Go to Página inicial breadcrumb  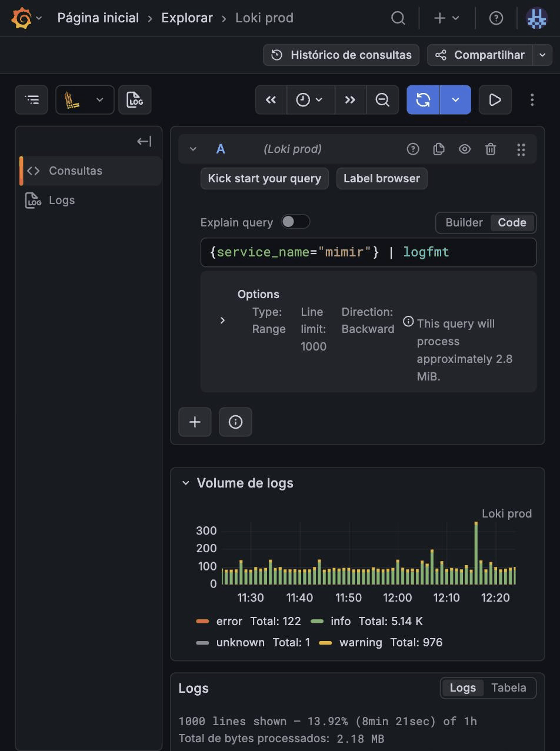pos(98,18)
